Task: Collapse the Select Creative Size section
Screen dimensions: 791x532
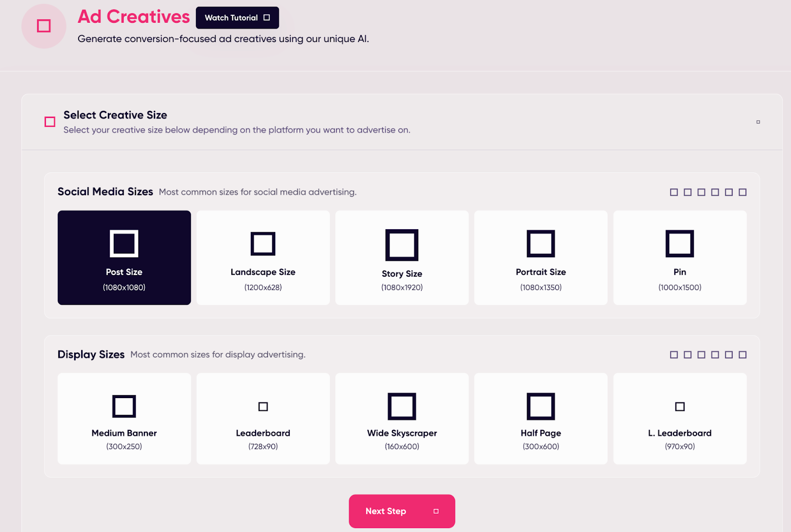Action: coord(758,122)
